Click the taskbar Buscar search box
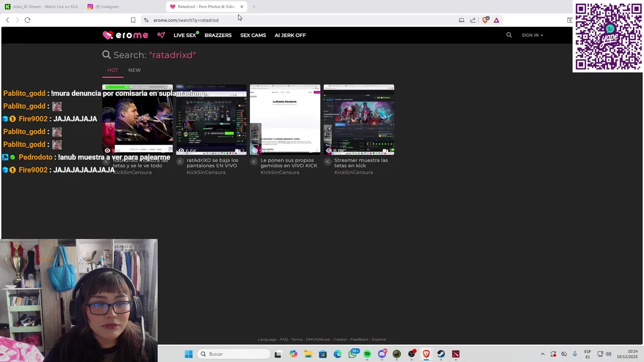This screenshot has height=362, width=644. tap(234, 354)
